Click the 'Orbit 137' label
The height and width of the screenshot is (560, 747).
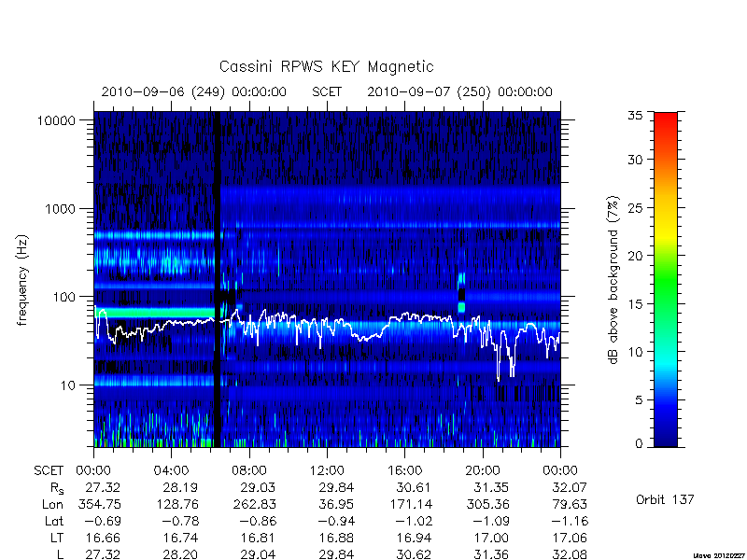[665, 499]
